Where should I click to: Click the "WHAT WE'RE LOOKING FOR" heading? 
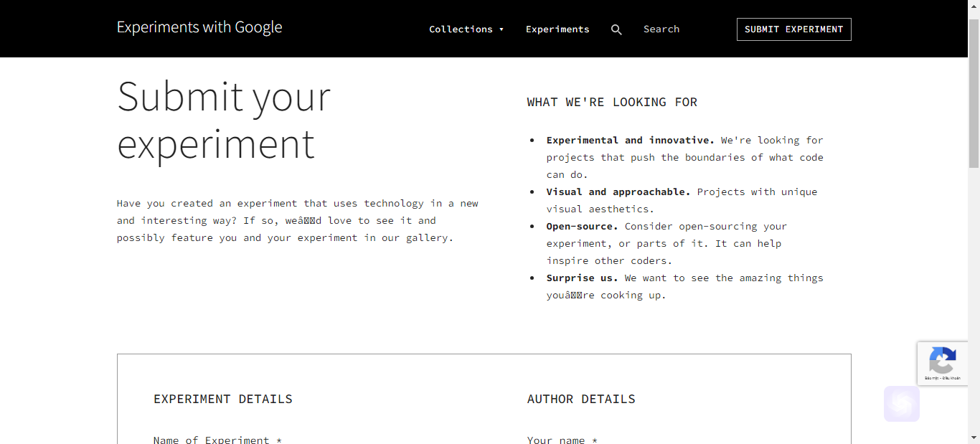click(x=612, y=103)
